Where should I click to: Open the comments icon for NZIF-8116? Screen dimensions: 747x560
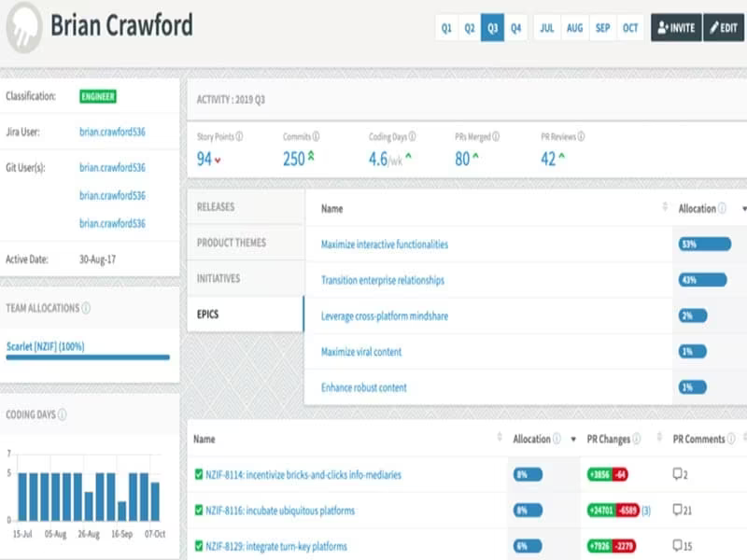tap(678, 510)
